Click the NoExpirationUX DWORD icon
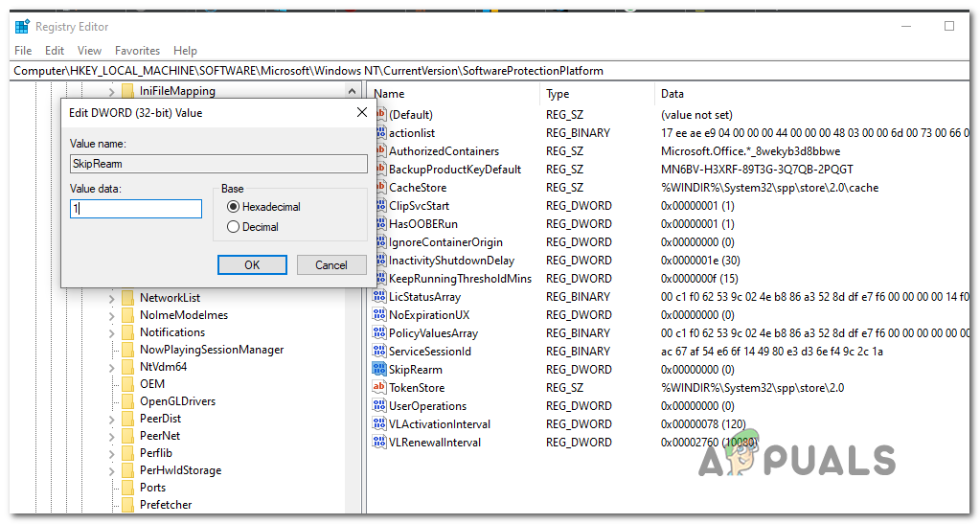The image size is (980, 524). pyautogui.click(x=378, y=314)
